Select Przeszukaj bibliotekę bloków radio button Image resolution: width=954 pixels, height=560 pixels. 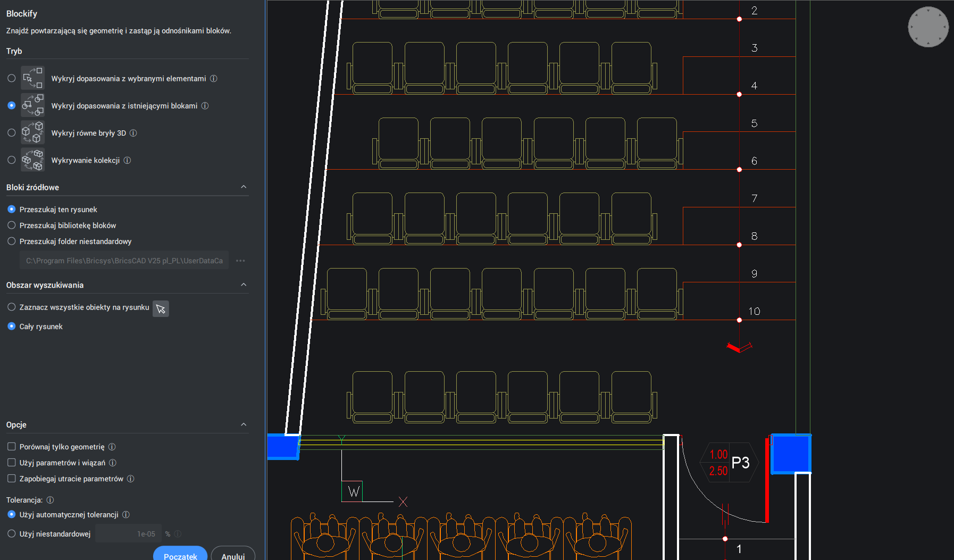coord(12,225)
